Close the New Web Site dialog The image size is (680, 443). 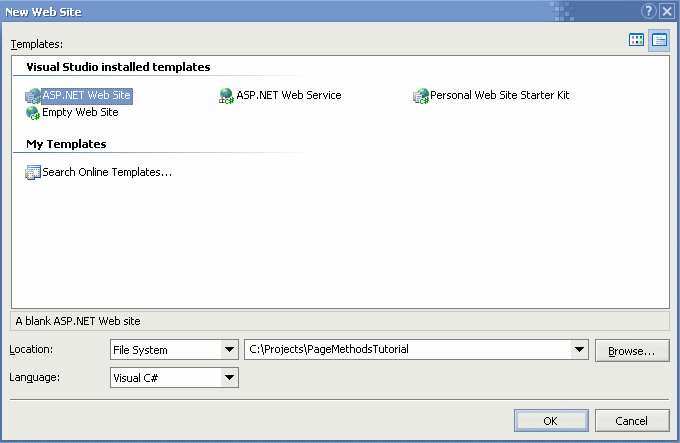click(x=667, y=11)
